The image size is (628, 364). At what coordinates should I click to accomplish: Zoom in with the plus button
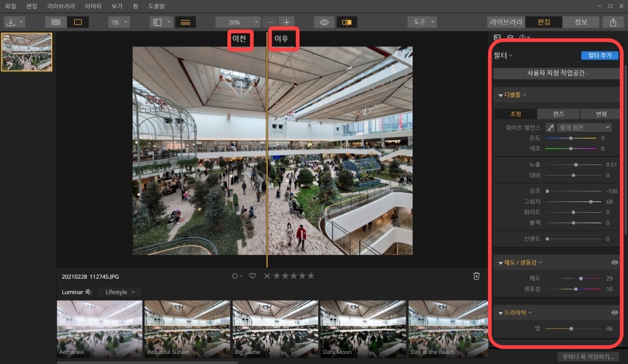[x=286, y=22]
